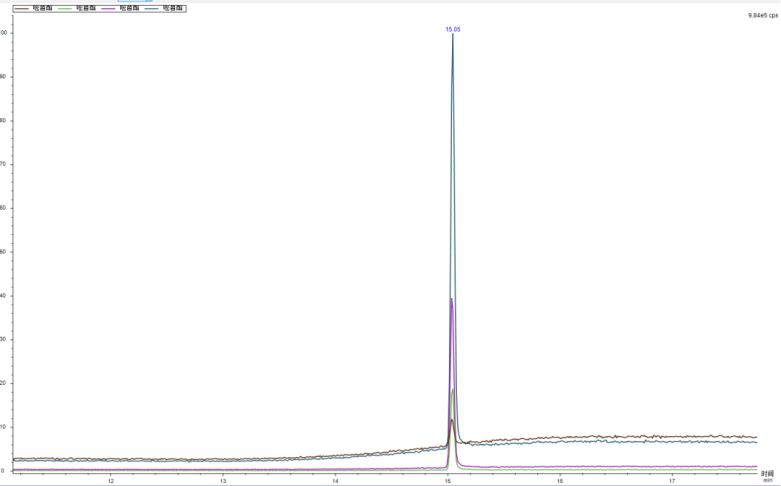Click the top of the magenta peak
This screenshot has height=486, width=781.
tap(451, 299)
